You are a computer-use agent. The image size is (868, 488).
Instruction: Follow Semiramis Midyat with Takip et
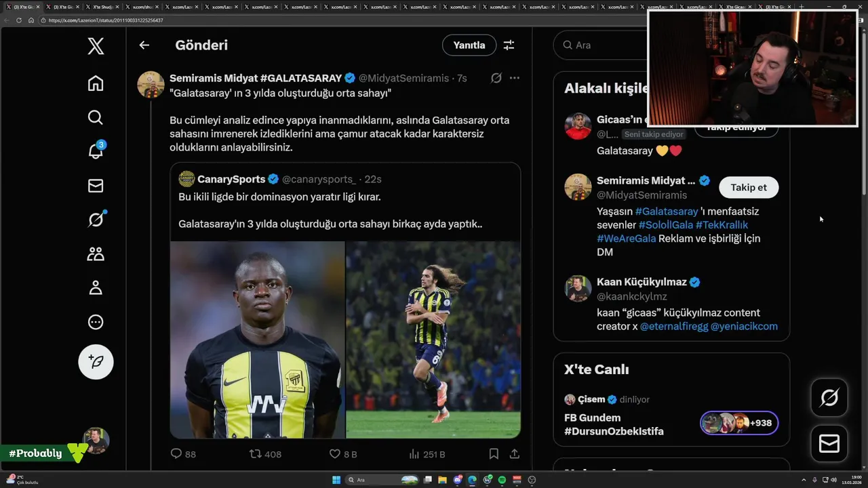(x=749, y=187)
